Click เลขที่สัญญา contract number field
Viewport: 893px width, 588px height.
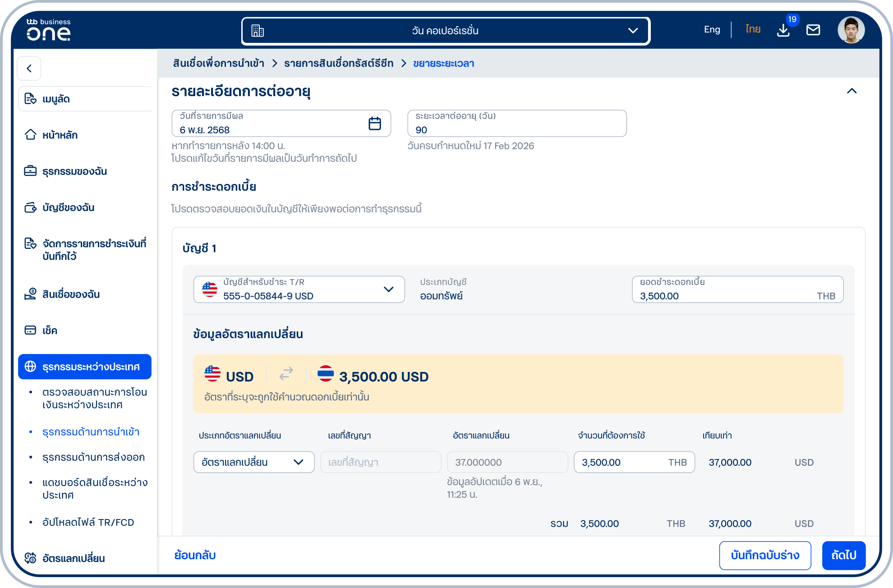[381, 462]
